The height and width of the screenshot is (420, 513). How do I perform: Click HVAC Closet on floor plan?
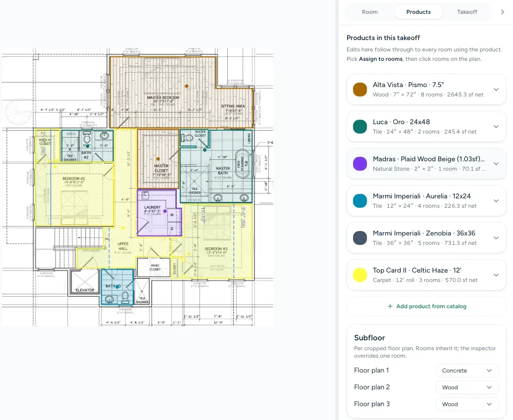click(154, 267)
